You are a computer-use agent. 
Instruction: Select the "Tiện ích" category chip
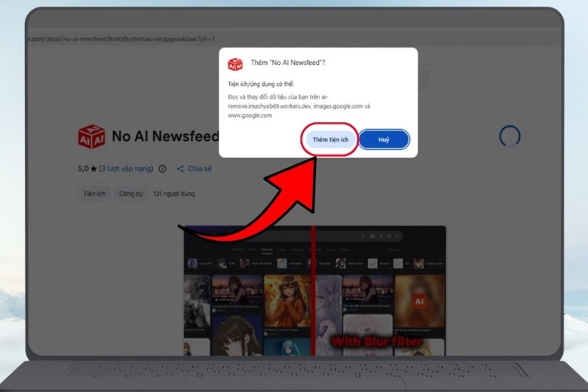tap(94, 194)
